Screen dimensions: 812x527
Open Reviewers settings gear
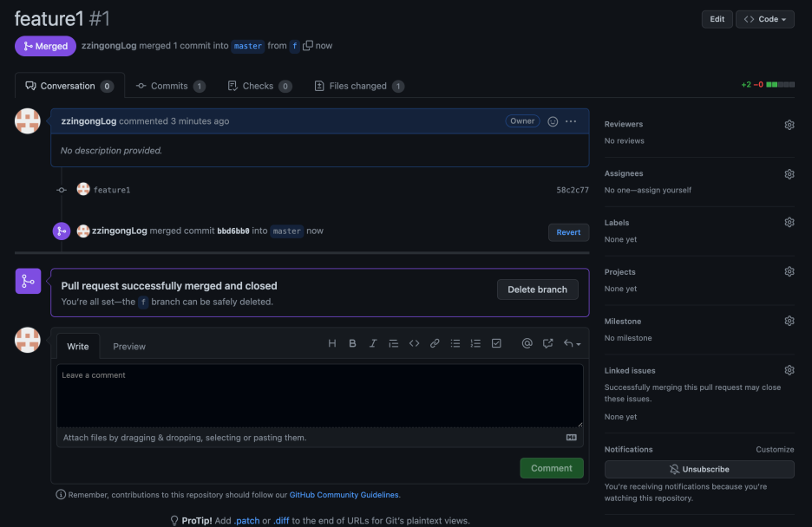click(x=789, y=125)
